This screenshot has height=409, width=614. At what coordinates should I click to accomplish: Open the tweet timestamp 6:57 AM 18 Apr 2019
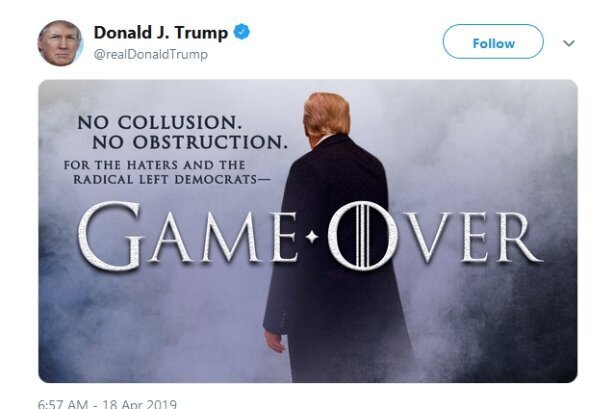coord(107,404)
